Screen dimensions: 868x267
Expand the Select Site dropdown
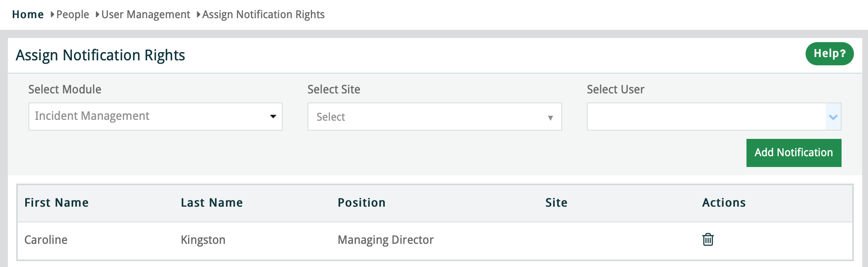[434, 117]
